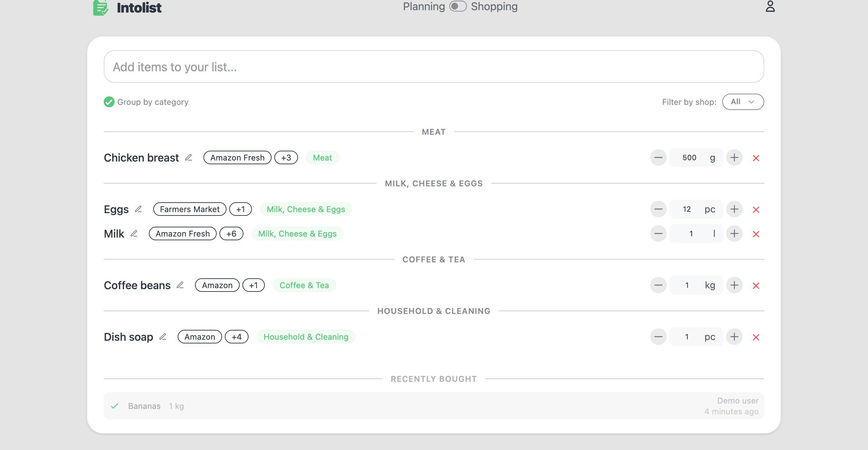Viewport: 868px width, 450px height.
Task: Click the Amazon Fresh shop tag on Chicken breast
Action: click(237, 157)
